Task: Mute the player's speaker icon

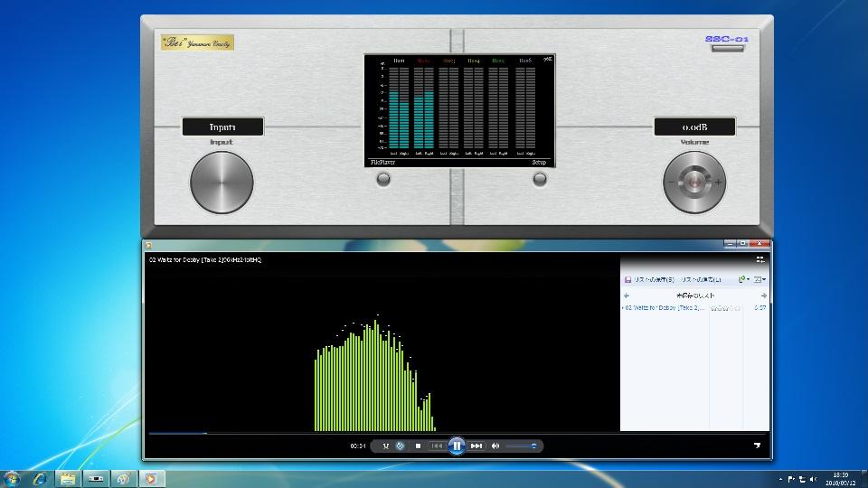Action: (495, 446)
